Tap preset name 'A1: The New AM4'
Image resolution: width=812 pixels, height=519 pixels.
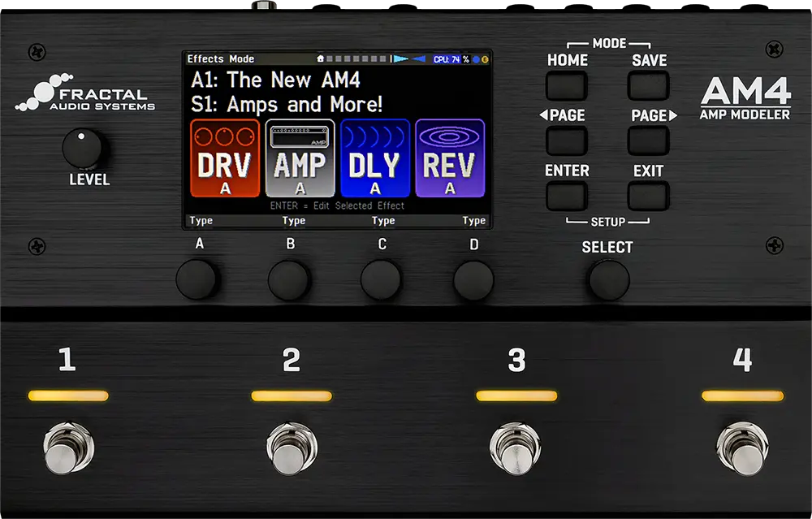(275, 80)
